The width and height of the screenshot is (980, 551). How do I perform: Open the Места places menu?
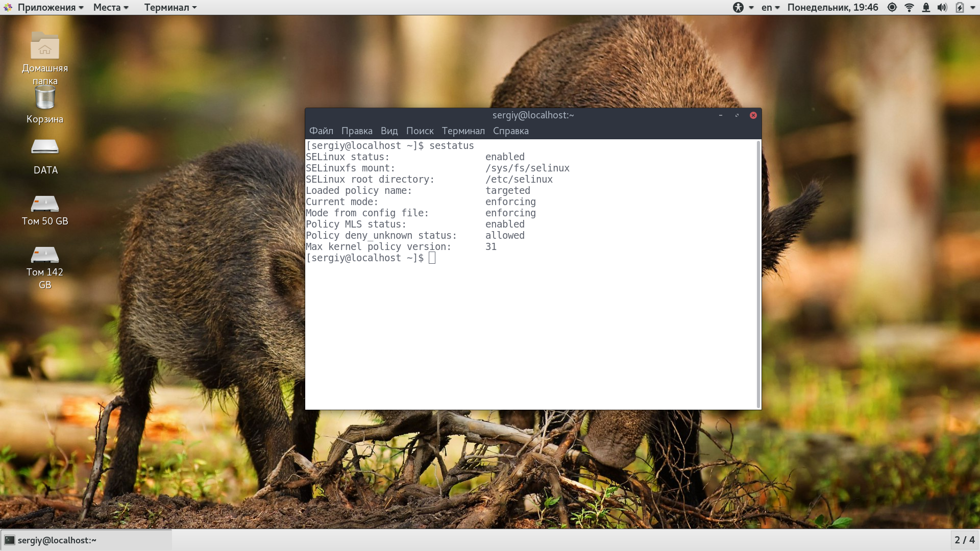[111, 7]
